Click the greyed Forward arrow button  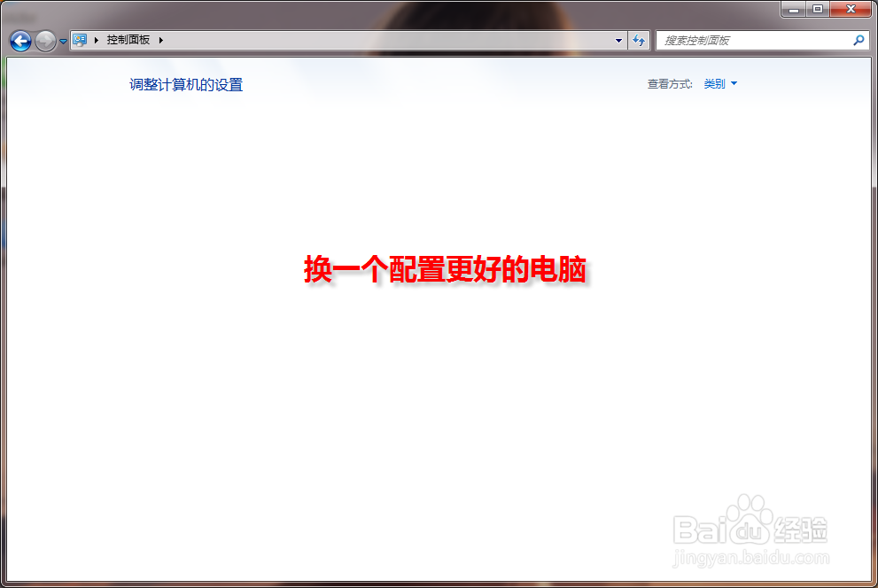(x=45, y=41)
